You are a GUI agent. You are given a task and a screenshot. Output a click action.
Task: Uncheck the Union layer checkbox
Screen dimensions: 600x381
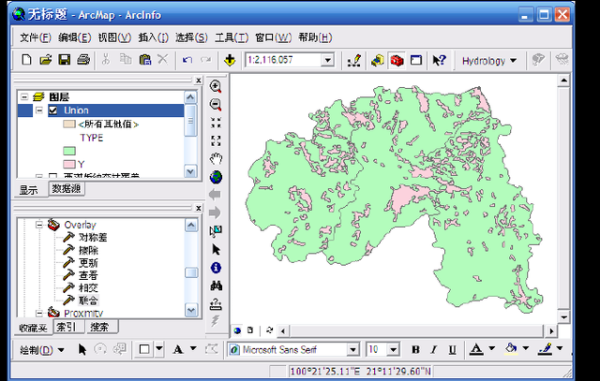(x=53, y=111)
